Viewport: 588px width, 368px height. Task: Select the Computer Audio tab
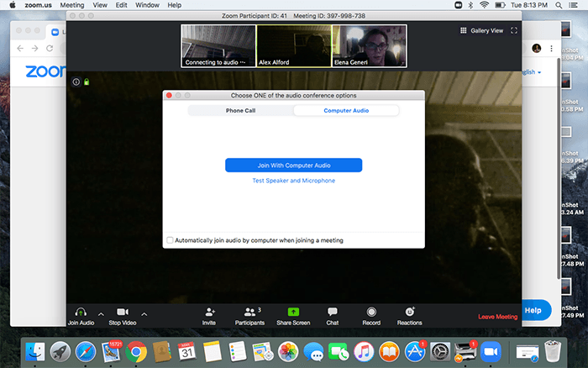click(x=346, y=111)
